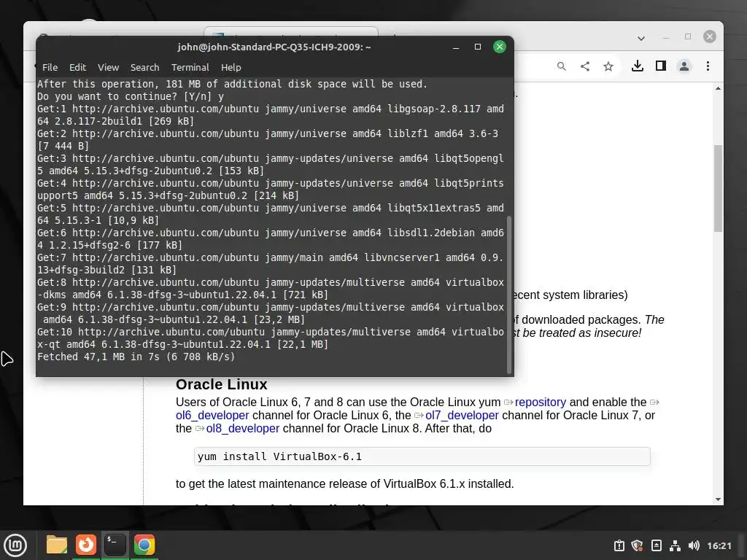Viewport: 747px width, 560px height.
Task: Click the 'Fetched 47,1 MB in 7s' line
Action: pyautogui.click(x=136, y=357)
